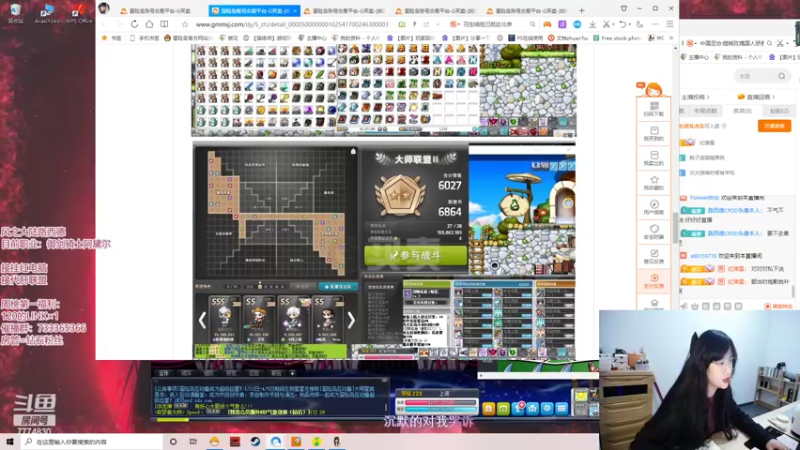Viewport: 800px width, 450px height.
Task: Open the hamburger main menu icon
Action: pos(670,24)
